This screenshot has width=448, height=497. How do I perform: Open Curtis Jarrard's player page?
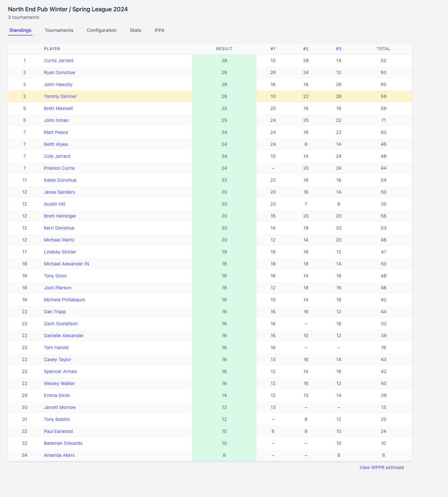click(58, 60)
